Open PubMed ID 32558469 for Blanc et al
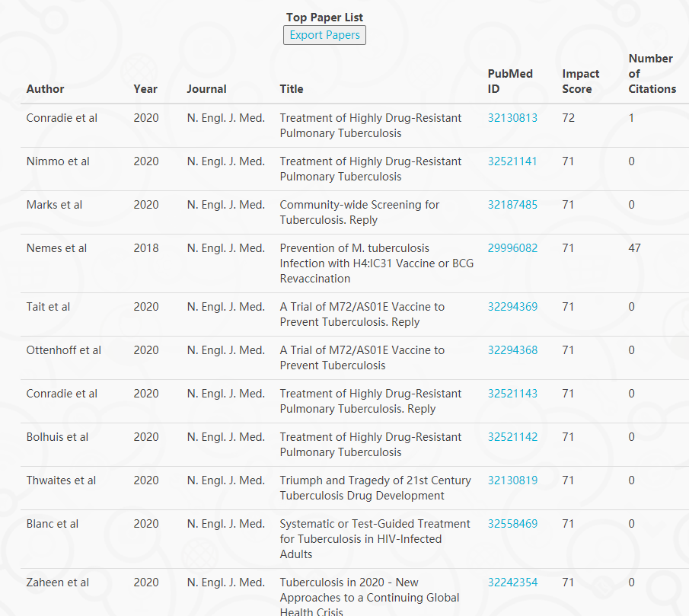The width and height of the screenshot is (689, 616). [512, 524]
